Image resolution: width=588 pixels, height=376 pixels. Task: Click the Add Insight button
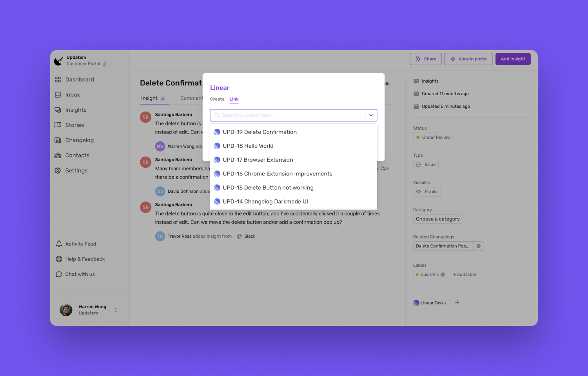click(x=513, y=59)
